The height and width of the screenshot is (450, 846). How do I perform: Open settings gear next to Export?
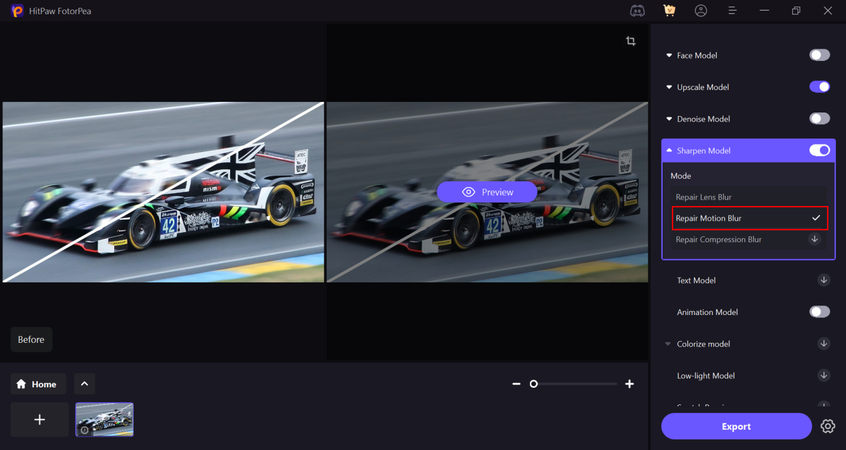[x=828, y=426]
